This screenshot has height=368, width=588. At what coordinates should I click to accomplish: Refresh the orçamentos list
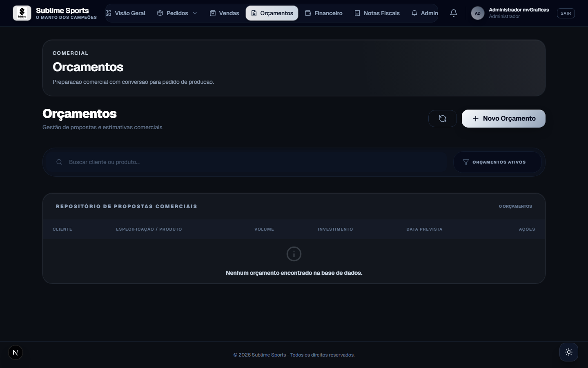[x=443, y=119]
